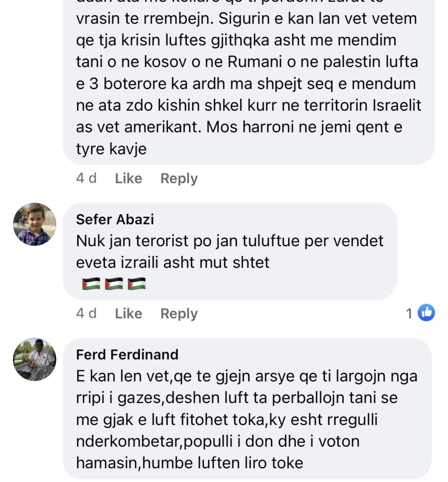Open Sefer Abazi's profile picture

click(34, 224)
